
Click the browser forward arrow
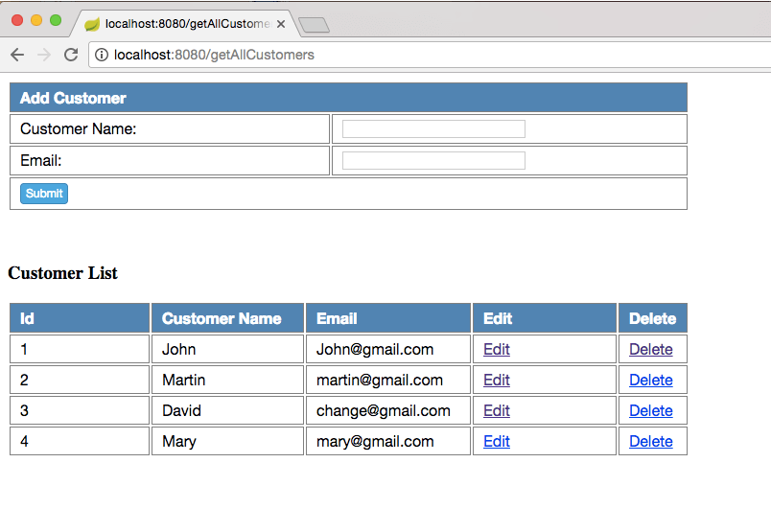(44, 55)
